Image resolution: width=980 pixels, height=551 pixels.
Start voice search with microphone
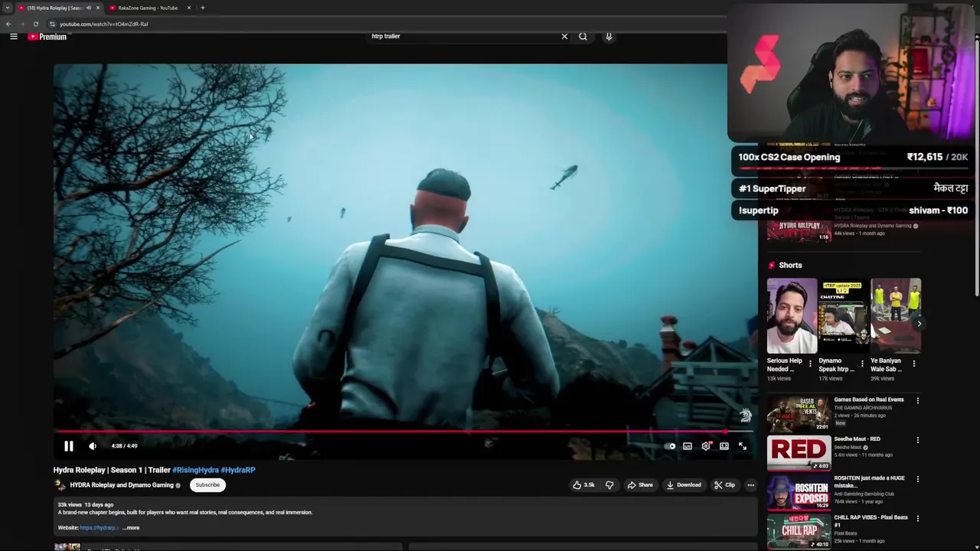(x=609, y=36)
